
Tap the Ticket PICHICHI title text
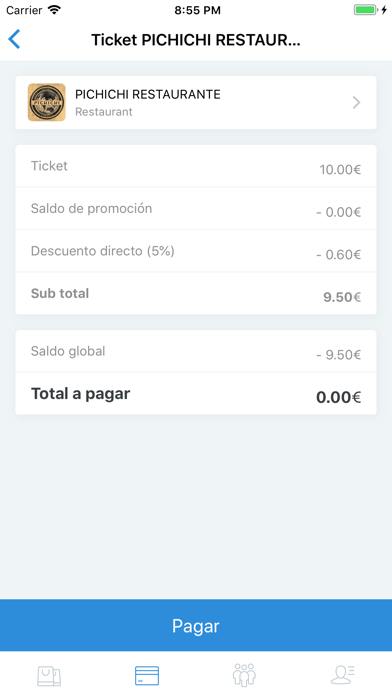pyautogui.click(x=196, y=40)
